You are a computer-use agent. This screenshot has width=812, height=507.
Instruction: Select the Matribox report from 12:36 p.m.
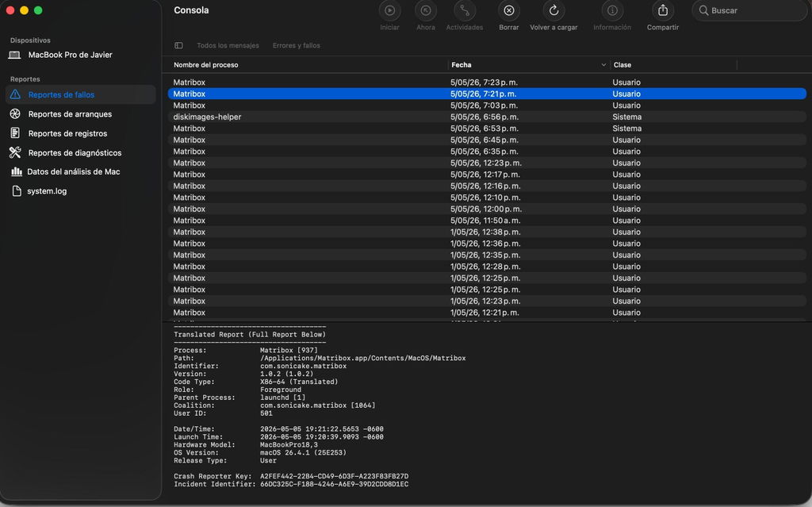487,243
